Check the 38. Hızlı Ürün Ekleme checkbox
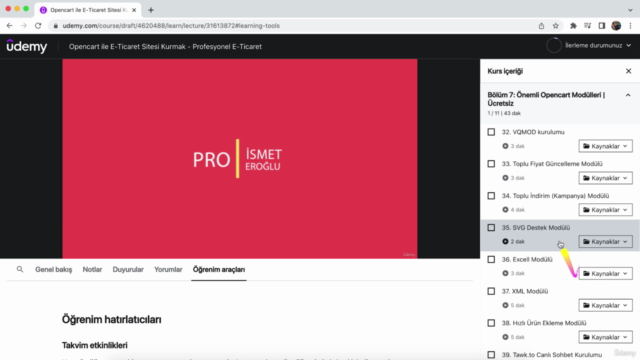This screenshot has width=640, height=360. click(491, 323)
